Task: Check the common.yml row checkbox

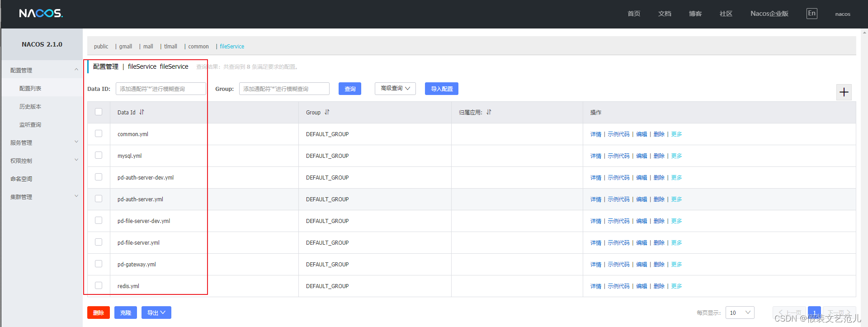Action: coord(99,133)
